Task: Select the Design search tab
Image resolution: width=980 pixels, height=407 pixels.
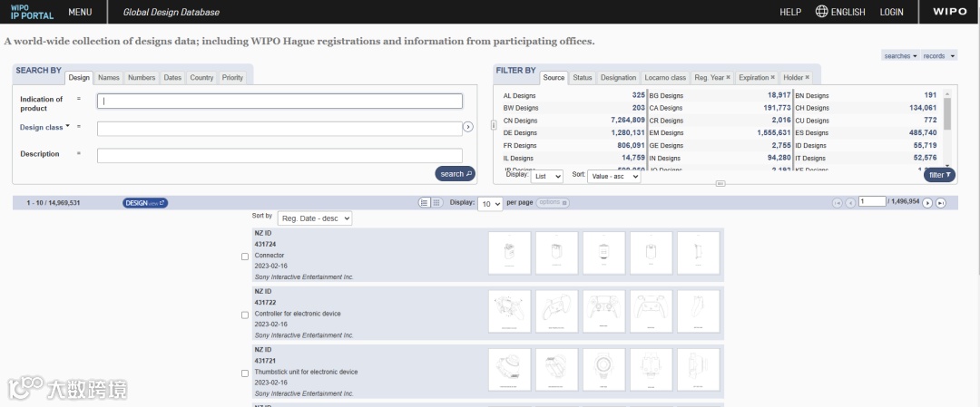Action: 79,77
